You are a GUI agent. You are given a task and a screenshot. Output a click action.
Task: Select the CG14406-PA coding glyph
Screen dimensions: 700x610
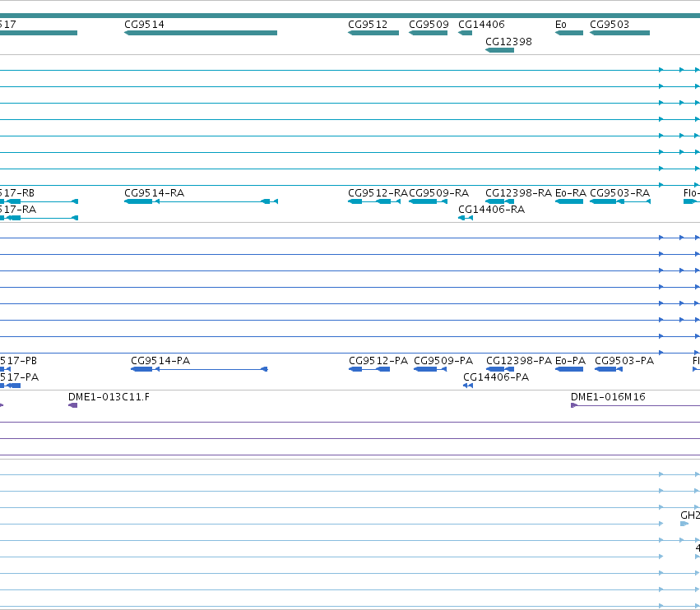pyautogui.click(x=468, y=386)
